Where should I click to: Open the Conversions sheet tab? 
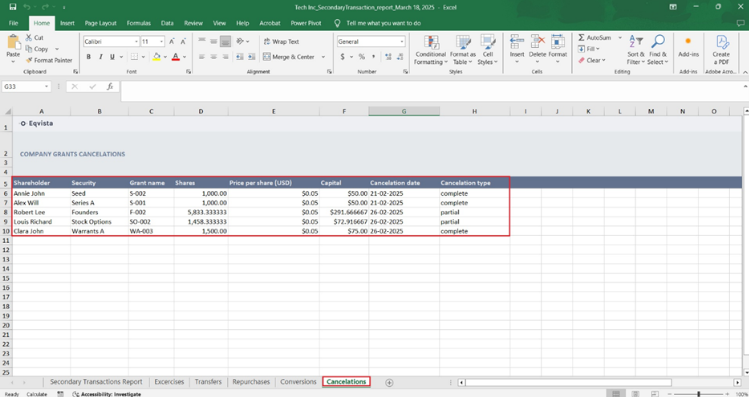click(x=299, y=382)
